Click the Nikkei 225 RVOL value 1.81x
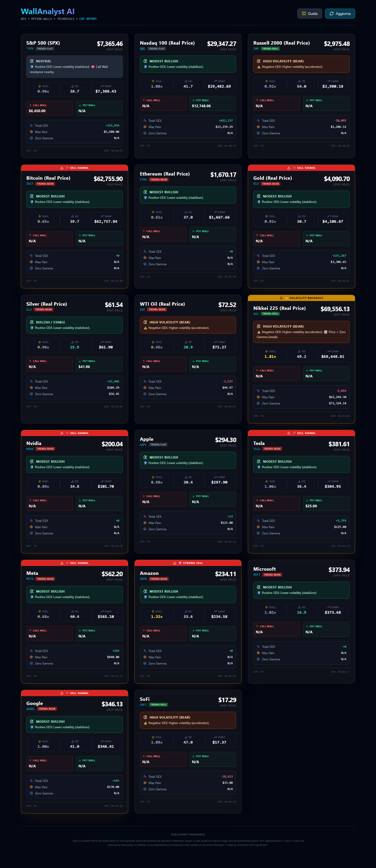Screen dimensions: 376x868 point(270,357)
